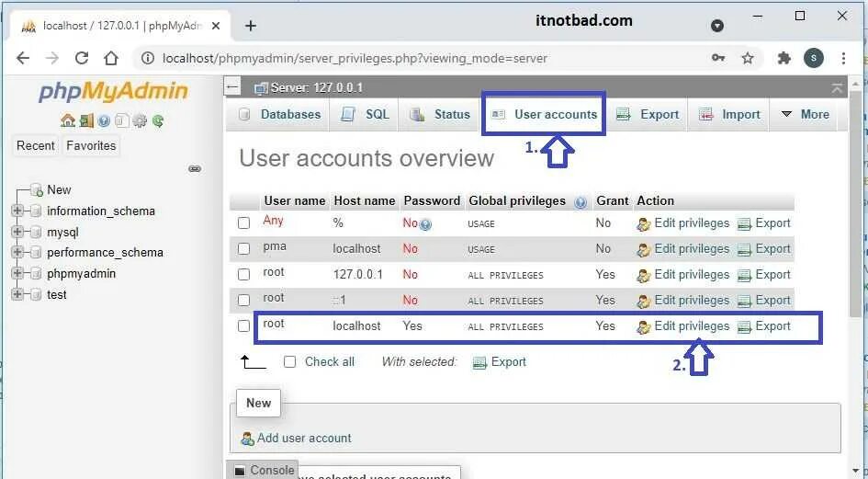Open the Import tab
The height and width of the screenshot is (479, 868).
pyautogui.click(x=729, y=114)
